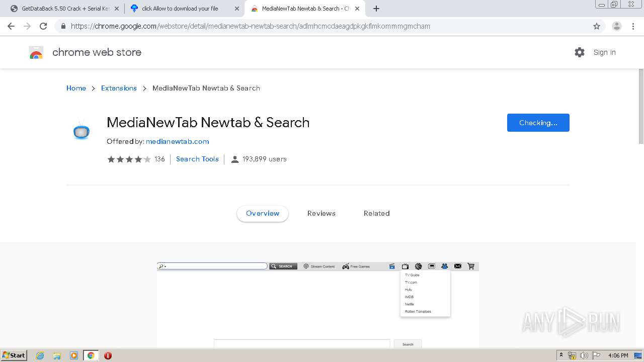Click the users person icon
Screen dimensions: 644x362
point(234,159)
